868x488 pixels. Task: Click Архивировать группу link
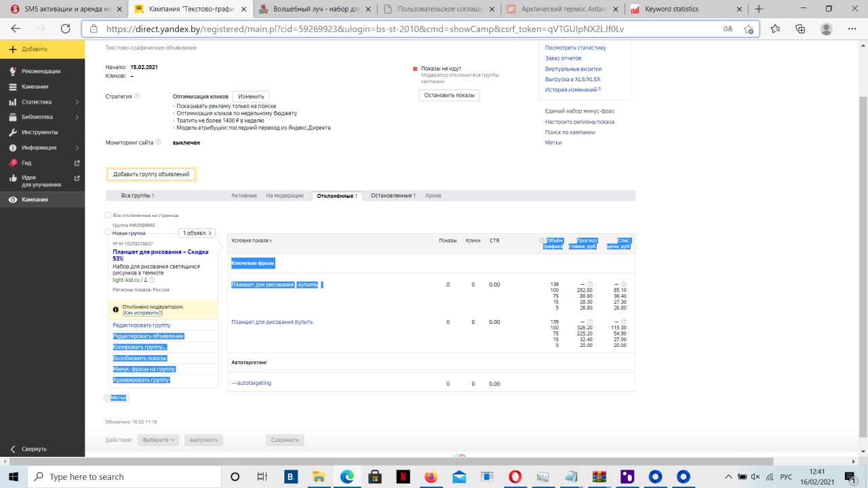[141, 380]
